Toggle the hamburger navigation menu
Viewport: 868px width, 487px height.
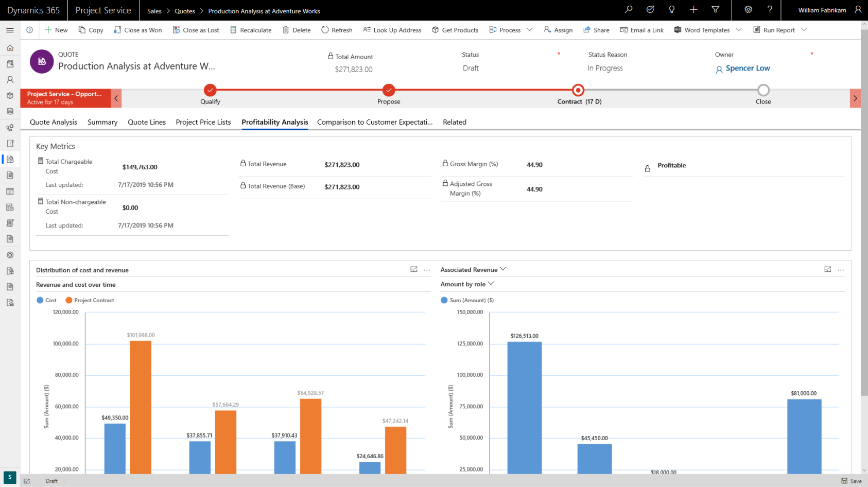10,30
